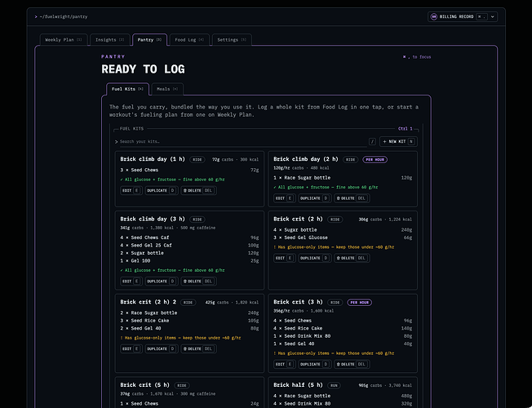Click the Per Hour badge on Brick crit (3 h)
The width and height of the screenshot is (532, 408).
click(359, 303)
